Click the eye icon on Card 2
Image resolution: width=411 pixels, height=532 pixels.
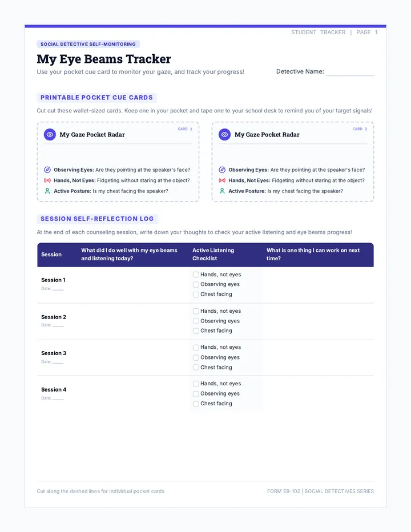coord(224,134)
